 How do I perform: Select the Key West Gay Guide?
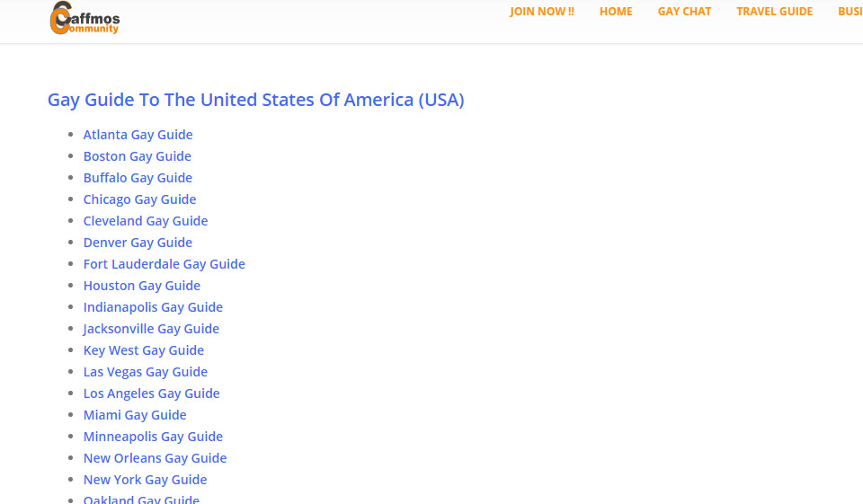coord(144,350)
